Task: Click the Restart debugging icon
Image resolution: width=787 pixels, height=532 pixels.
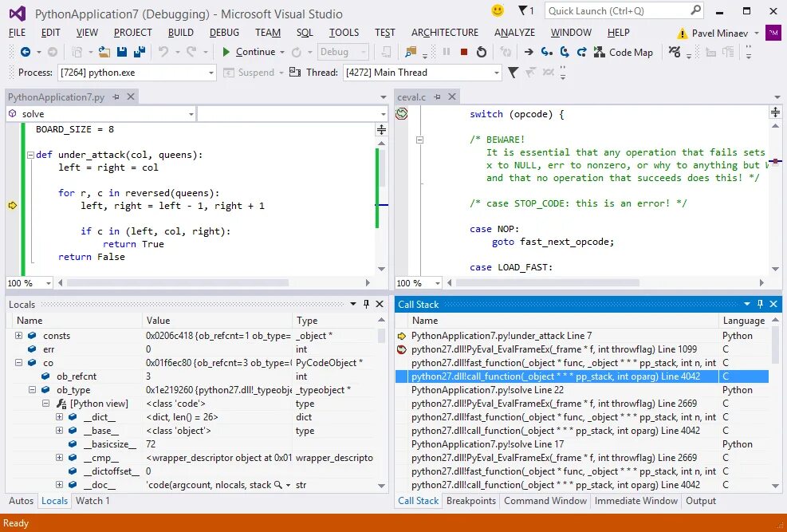Action: click(482, 52)
